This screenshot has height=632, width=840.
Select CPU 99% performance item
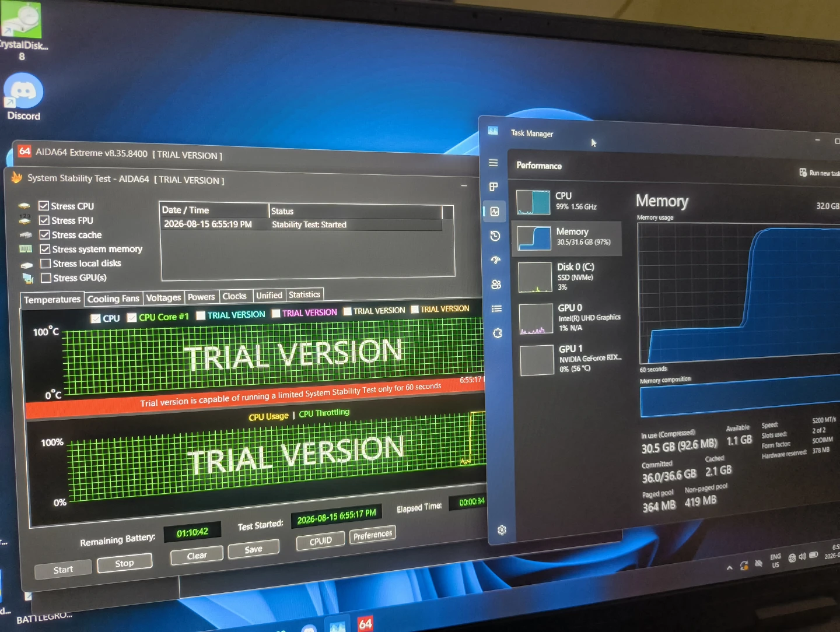click(x=566, y=202)
